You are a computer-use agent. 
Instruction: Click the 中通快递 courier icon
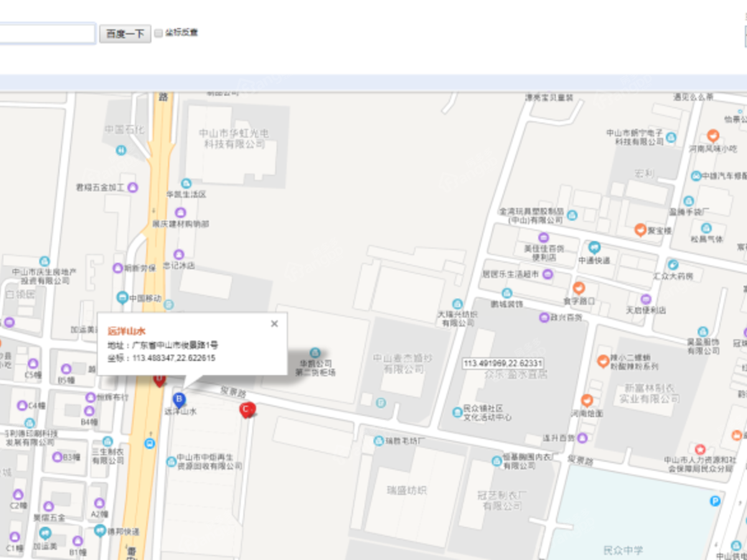(594, 248)
